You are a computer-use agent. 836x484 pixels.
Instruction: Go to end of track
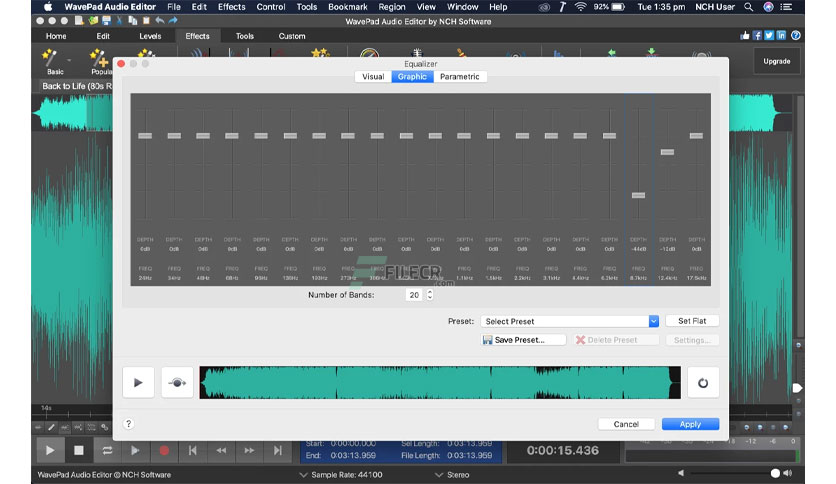[x=277, y=450]
